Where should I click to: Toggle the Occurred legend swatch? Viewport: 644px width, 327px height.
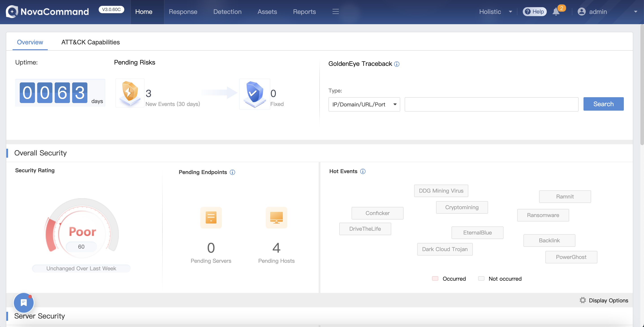[435, 279]
